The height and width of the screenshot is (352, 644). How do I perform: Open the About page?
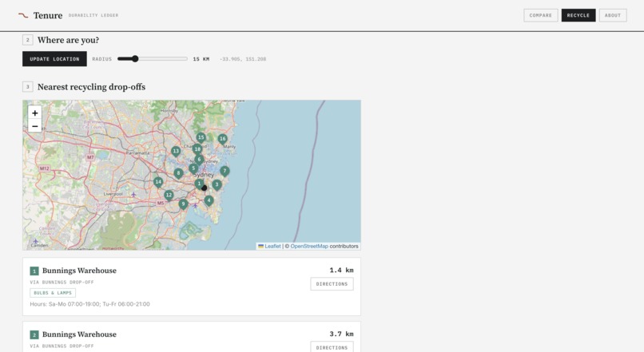point(613,15)
